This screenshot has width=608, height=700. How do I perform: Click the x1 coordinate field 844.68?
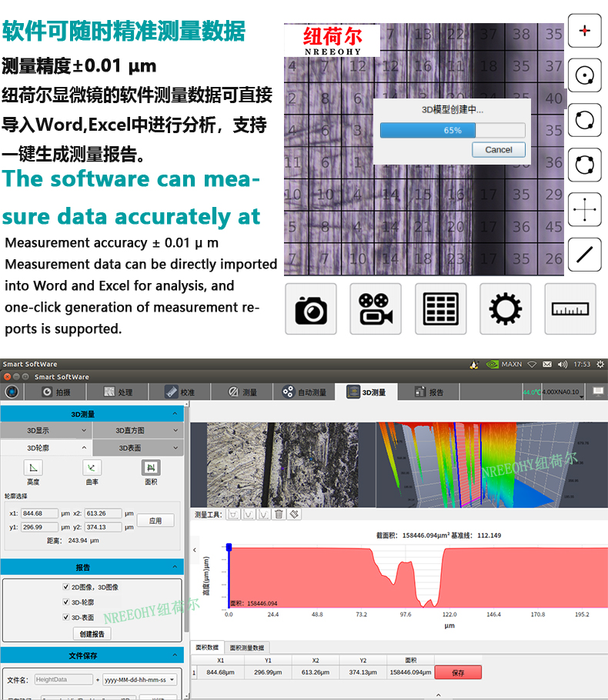[x=39, y=513]
